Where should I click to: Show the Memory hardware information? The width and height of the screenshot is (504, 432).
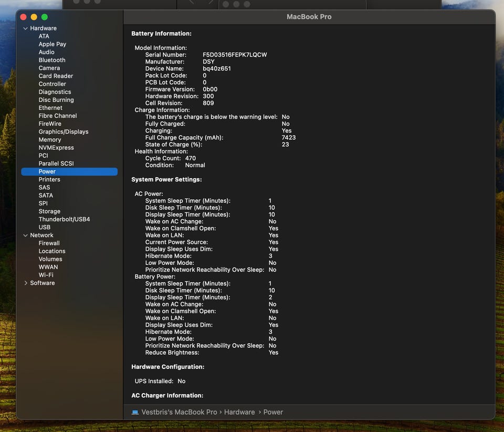point(50,140)
